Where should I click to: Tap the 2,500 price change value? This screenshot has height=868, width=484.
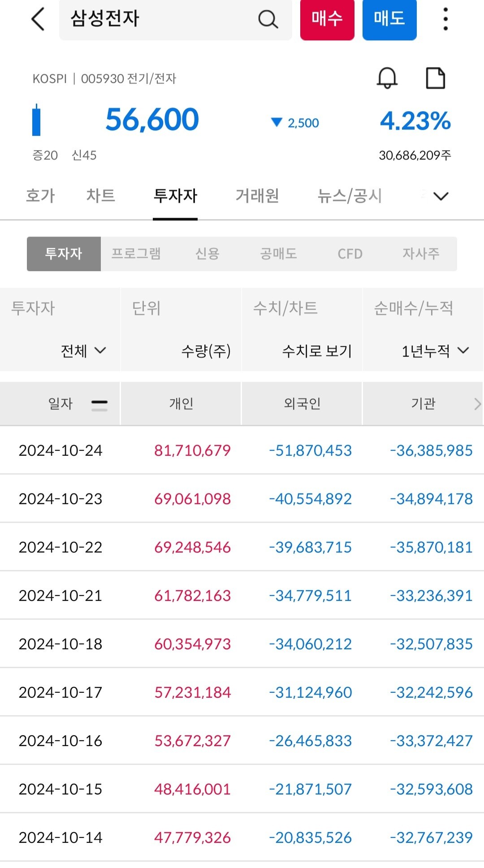[303, 123]
